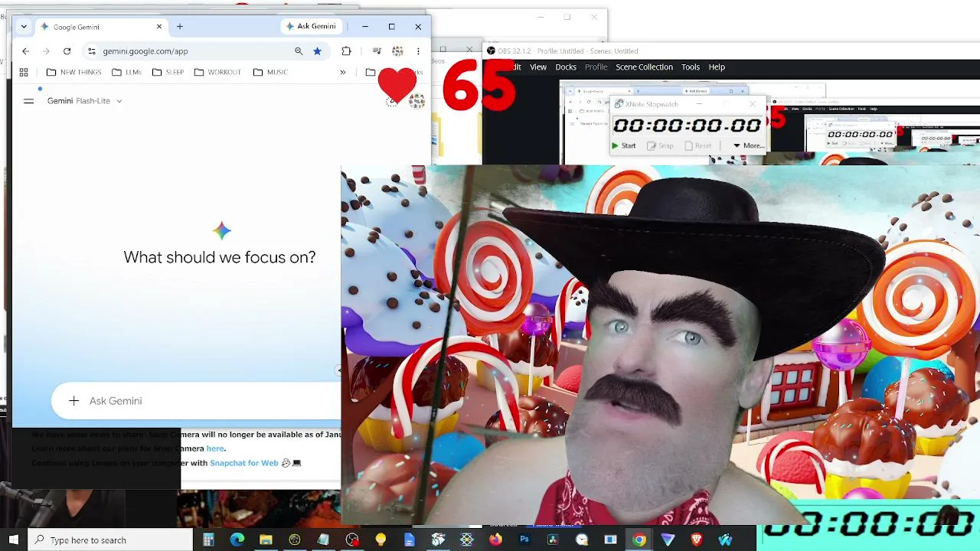This screenshot has width=980, height=551.
Task: Open the purple triangle app on taskbar
Action: (x=668, y=540)
